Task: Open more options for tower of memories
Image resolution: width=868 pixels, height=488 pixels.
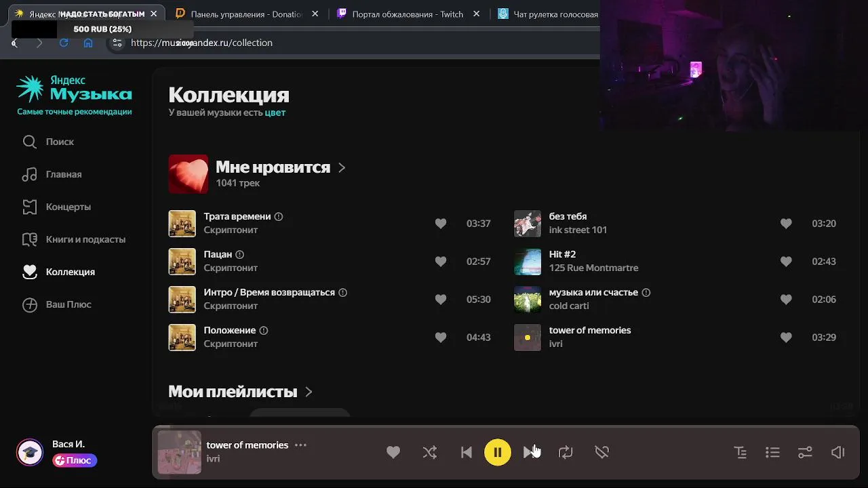Action: [x=300, y=445]
